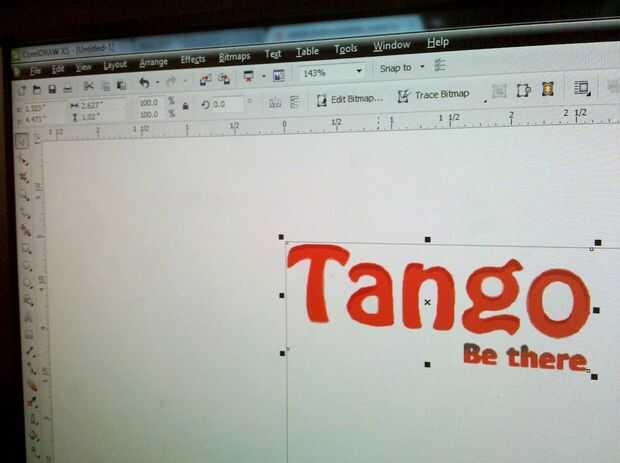Click the top-left selection handle of the logo
The height and width of the screenshot is (463, 620).
(x=281, y=237)
